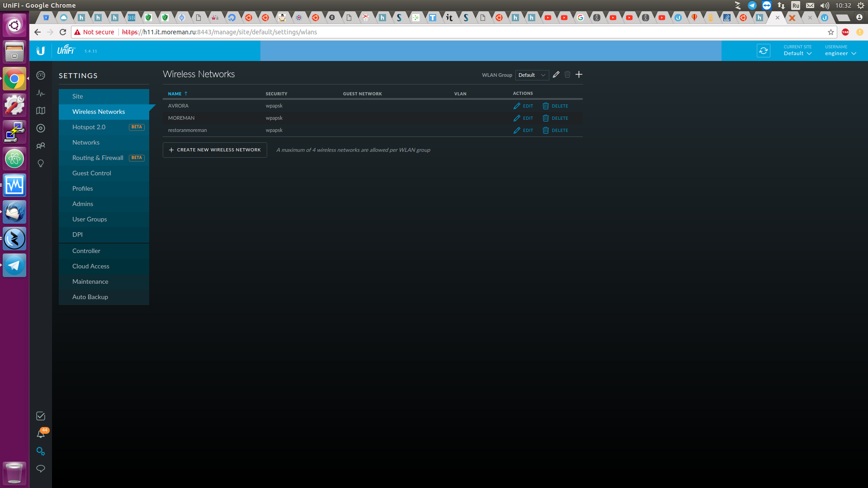Open Alerts bell with 44 badge

click(41, 433)
